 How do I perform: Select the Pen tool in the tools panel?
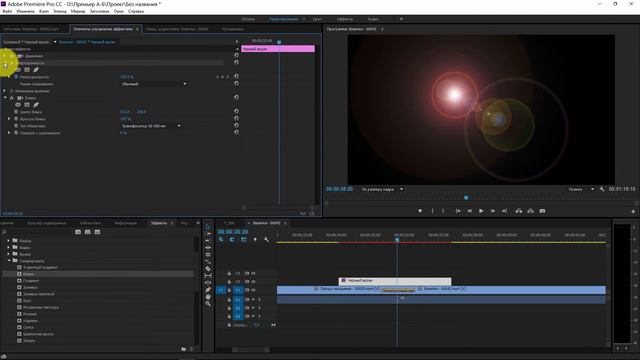[208, 290]
